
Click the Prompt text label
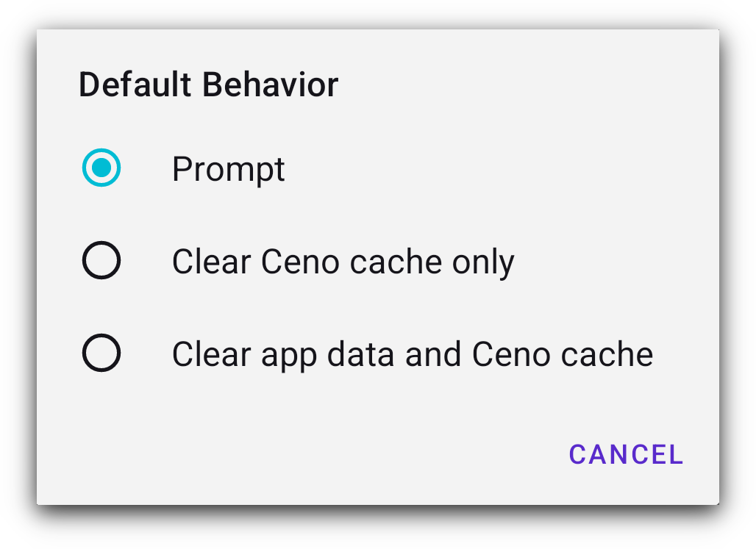pyautogui.click(x=228, y=169)
